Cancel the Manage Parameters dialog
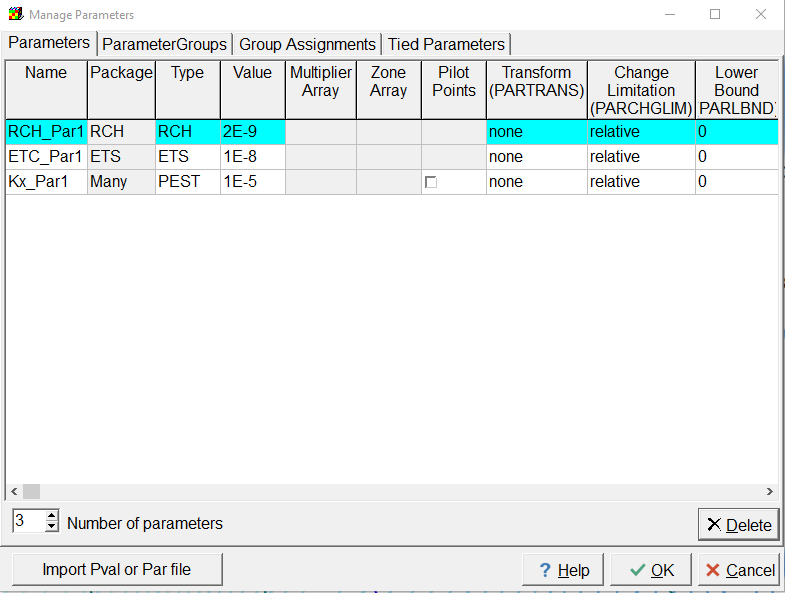Image resolution: width=785 pixels, height=593 pixels. point(739,570)
